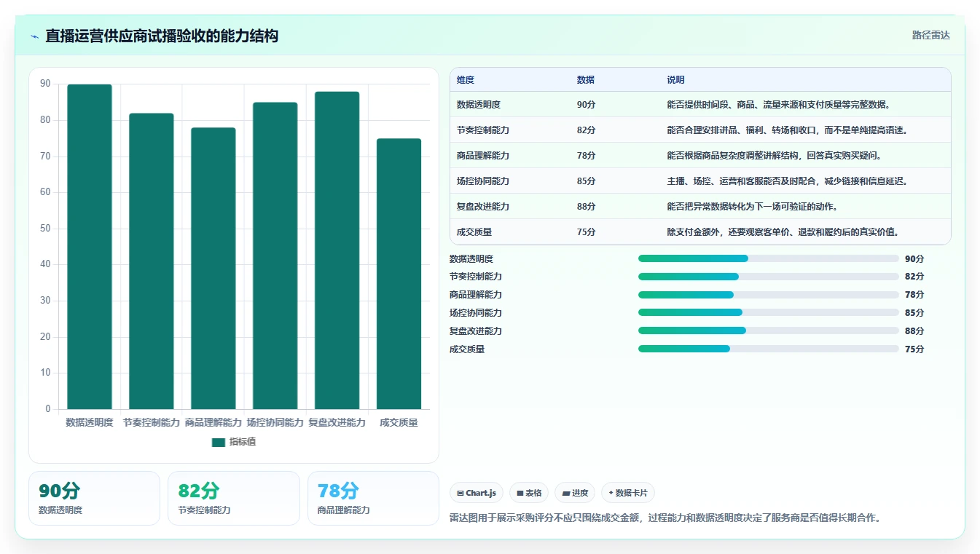Viewport: 980px width, 554px height.
Task: Open the 78分 商品理解能力 summary card
Action: point(373,498)
